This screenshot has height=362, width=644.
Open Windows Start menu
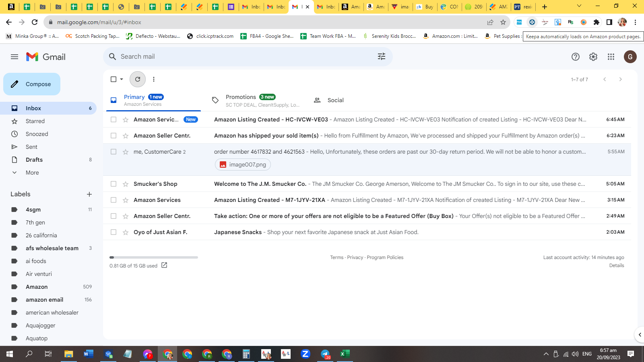[10, 354]
